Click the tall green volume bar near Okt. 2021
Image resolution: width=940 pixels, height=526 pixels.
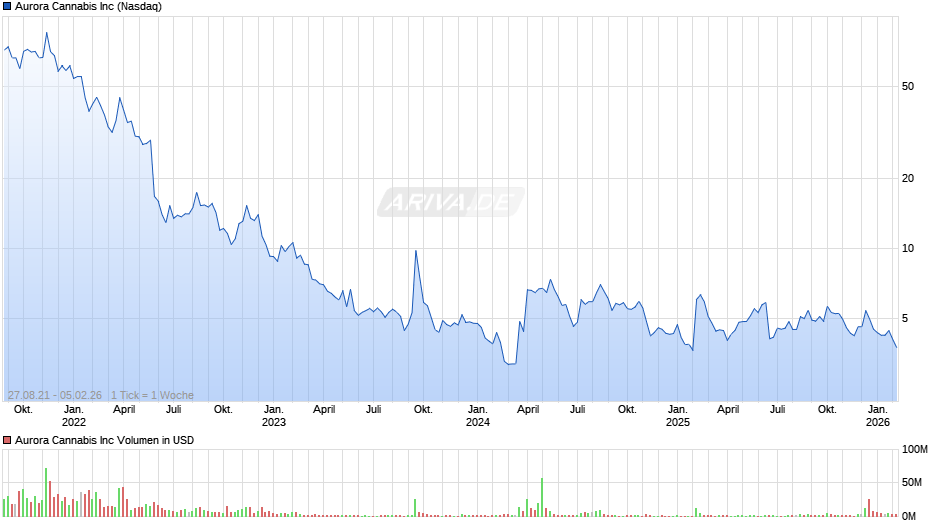point(46,492)
